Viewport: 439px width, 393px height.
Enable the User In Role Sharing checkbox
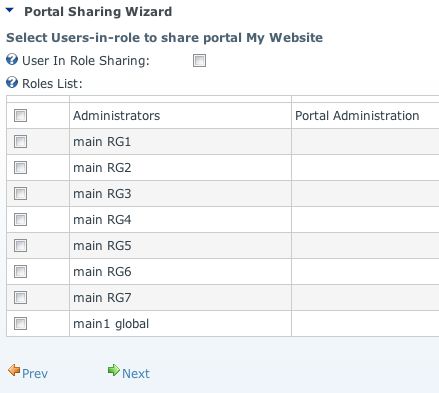click(199, 61)
